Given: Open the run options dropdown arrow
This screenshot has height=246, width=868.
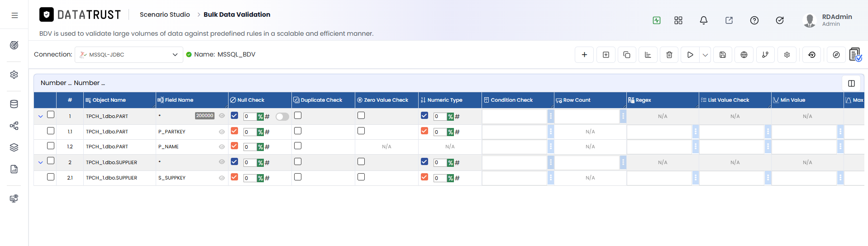Looking at the screenshot, I should point(705,55).
